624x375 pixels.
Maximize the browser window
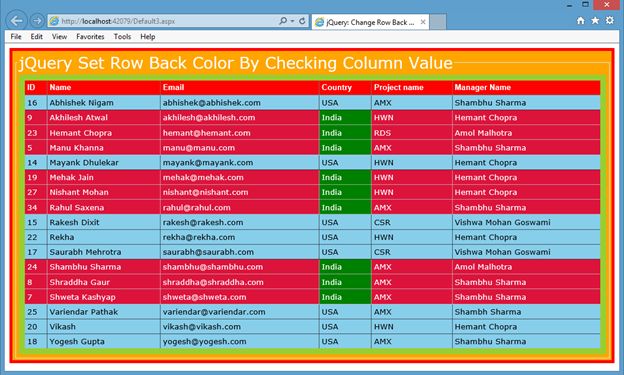click(585, 5)
